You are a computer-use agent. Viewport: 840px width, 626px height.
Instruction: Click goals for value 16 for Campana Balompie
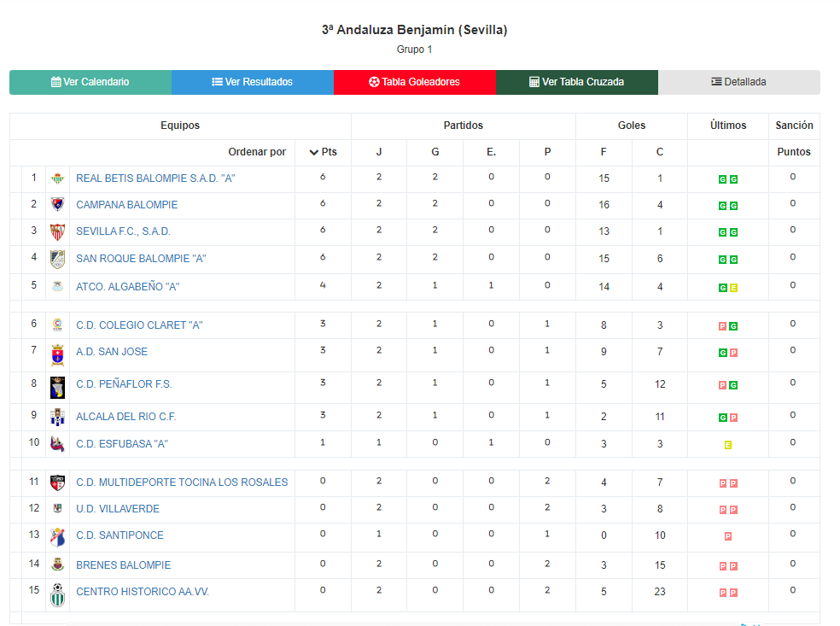pos(604,205)
